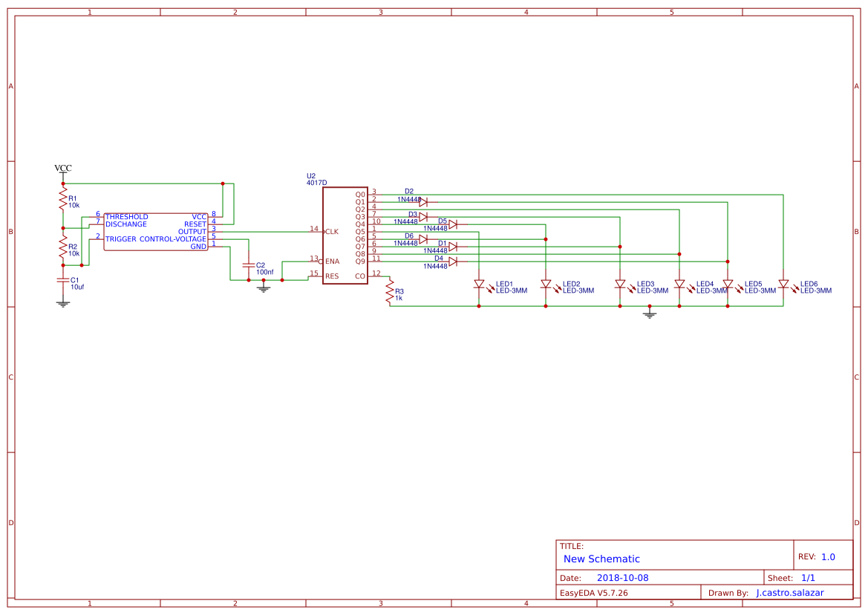868x615 pixels.
Task: Click the J.castro.salazar drawn-by text
Action: (790, 592)
